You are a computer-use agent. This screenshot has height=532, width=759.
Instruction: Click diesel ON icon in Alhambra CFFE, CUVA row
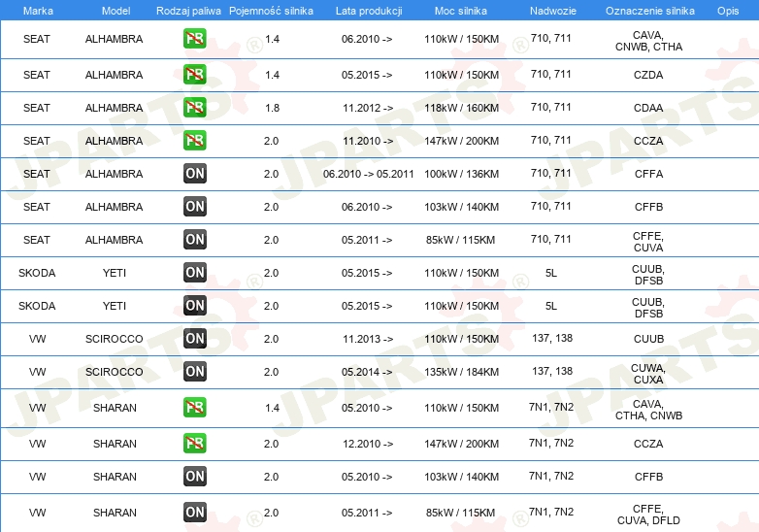click(194, 239)
